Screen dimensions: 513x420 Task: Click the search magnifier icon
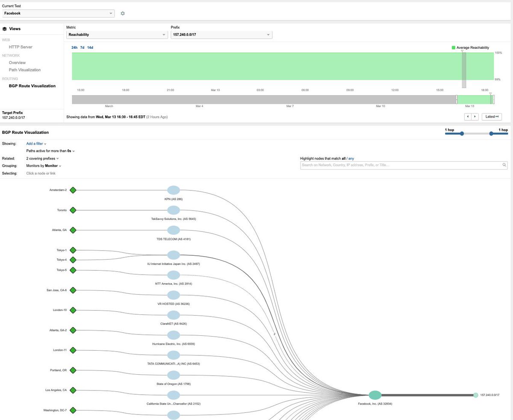tap(504, 165)
